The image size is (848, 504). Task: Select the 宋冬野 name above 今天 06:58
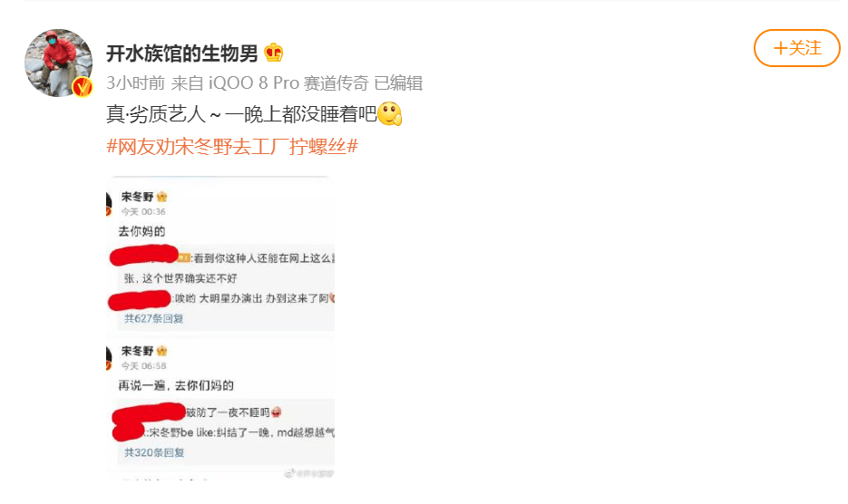point(137,351)
